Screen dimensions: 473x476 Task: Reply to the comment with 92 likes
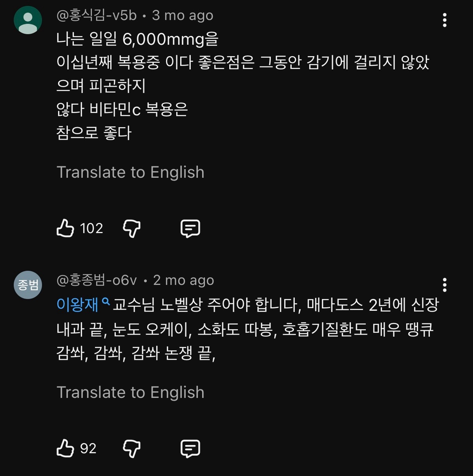click(190, 449)
